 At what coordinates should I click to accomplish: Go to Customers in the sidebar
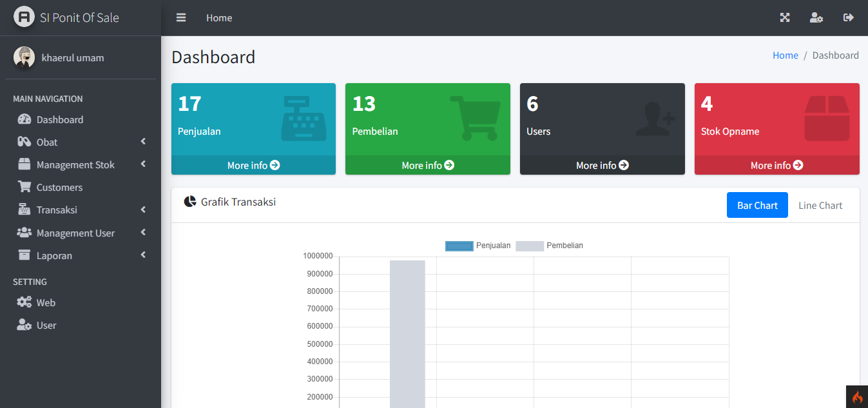pos(59,187)
